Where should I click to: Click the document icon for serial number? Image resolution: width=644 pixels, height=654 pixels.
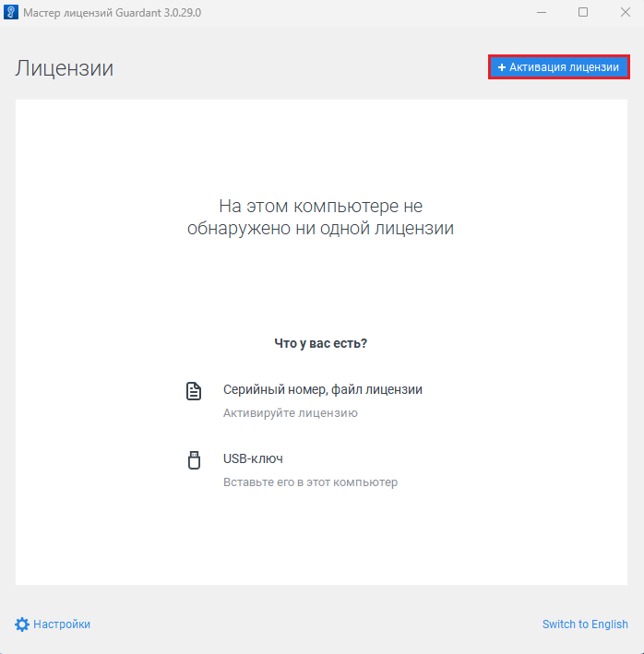tap(194, 390)
